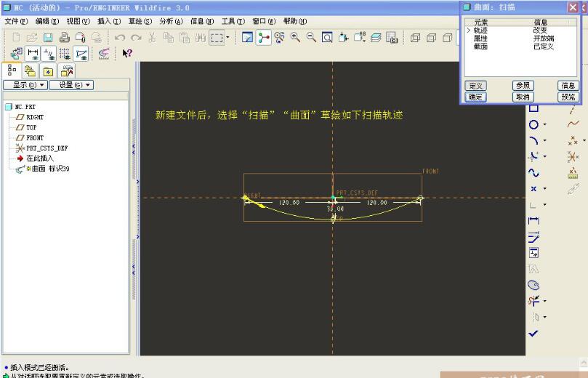Click the reorient view icon
The image size is (588, 378).
click(x=343, y=38)
